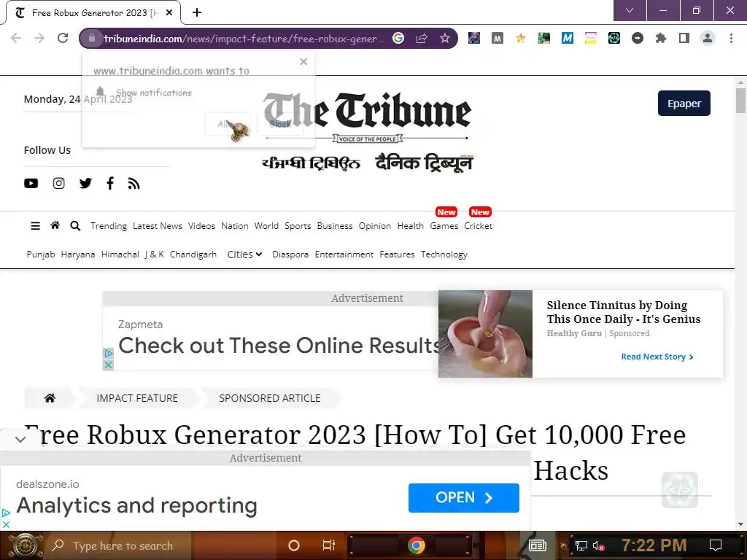
Task: Block notifications from tribuneindia.com
Action: [x=280, y=124]
